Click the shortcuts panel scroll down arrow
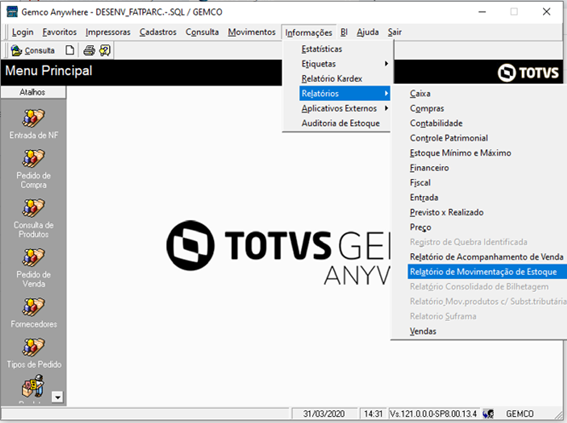This screenshot has width=567, height=423. pos(57,397)
